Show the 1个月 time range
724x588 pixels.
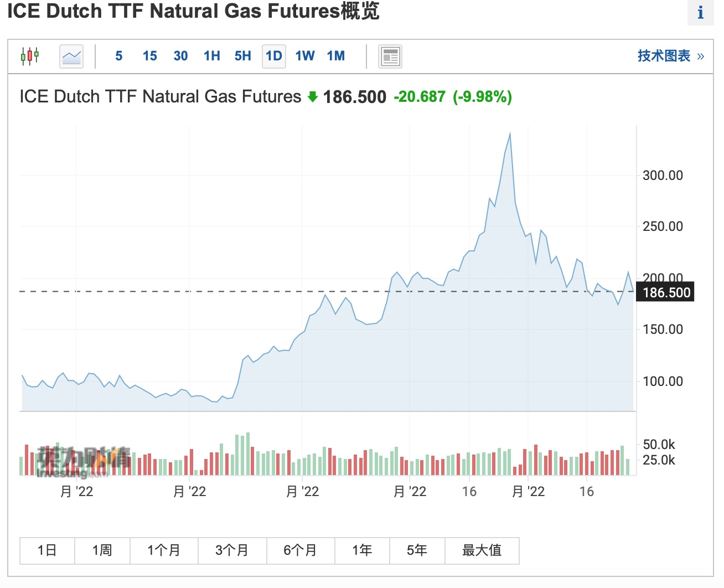point(164,550)
